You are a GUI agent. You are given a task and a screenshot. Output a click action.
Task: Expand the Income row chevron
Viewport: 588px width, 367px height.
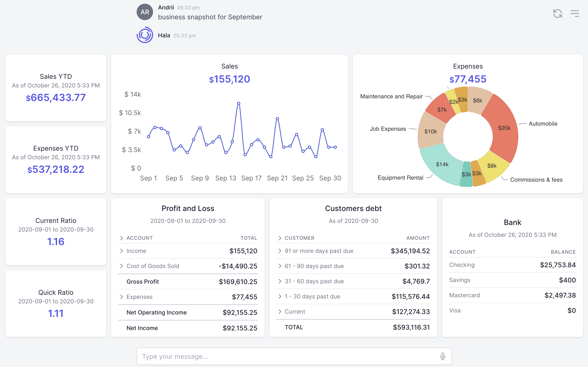click(x=121, y=251)
